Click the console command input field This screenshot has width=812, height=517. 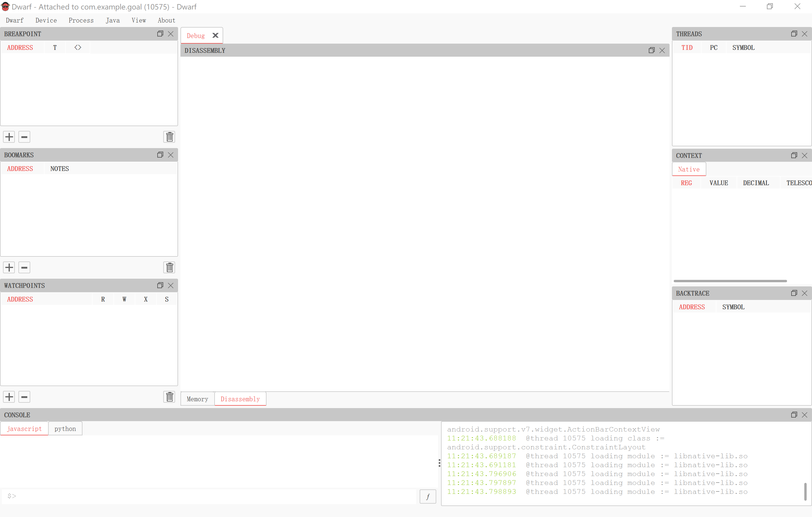209,496
